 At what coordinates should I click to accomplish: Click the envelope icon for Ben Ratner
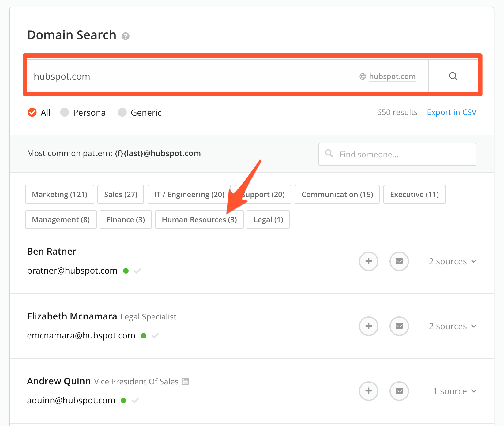[399, 261]
